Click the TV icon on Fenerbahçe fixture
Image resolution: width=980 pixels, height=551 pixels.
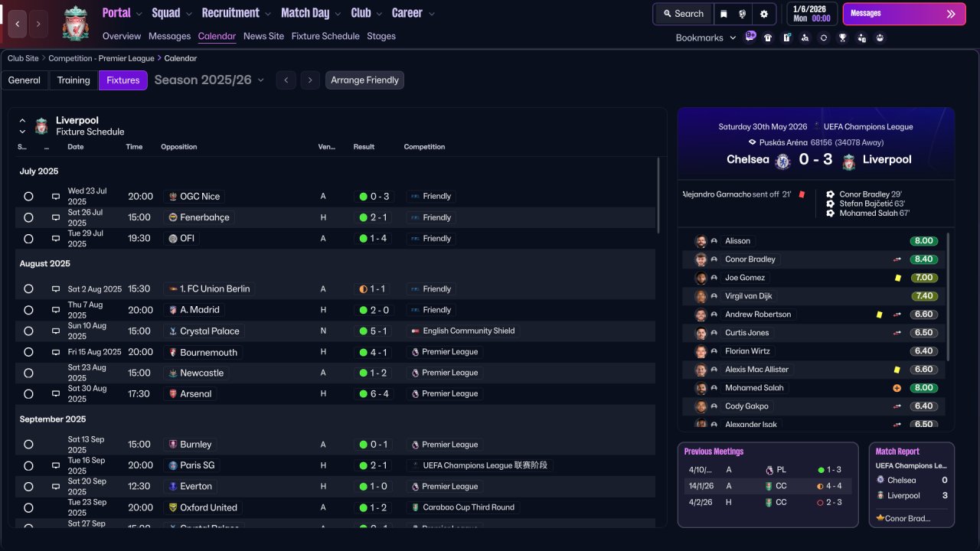click(x=56, y=217)
